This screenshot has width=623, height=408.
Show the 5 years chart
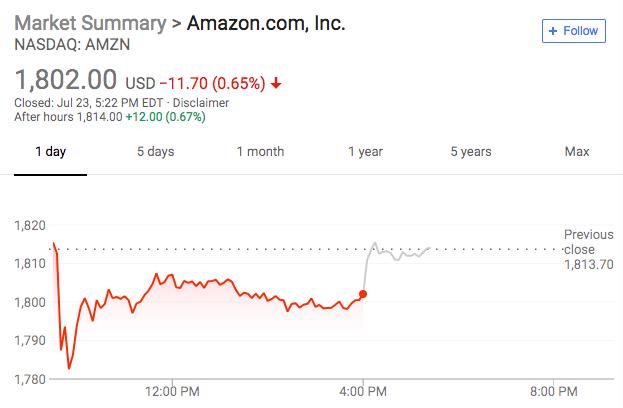pos(470,152)
